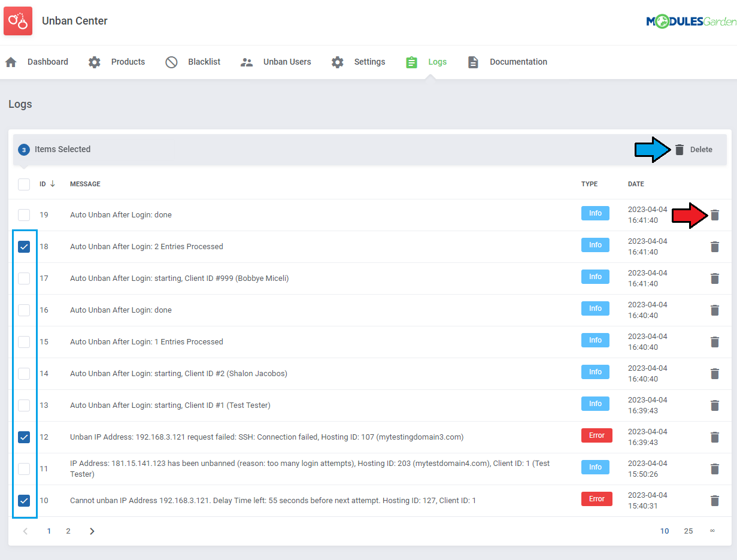The height and width of the screenshot is (560, 737).
Task: Click message mentioning mytestingdomain3.com
Action: [267, 437]
